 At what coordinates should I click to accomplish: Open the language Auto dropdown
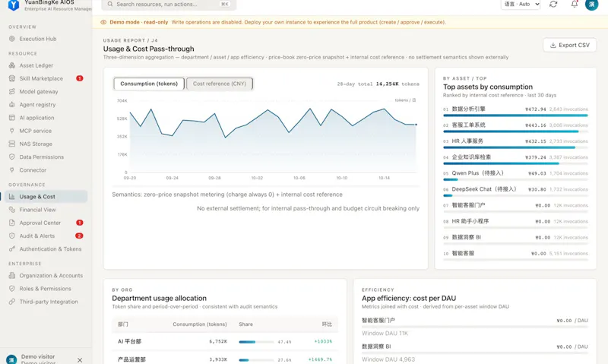[521, 5]
